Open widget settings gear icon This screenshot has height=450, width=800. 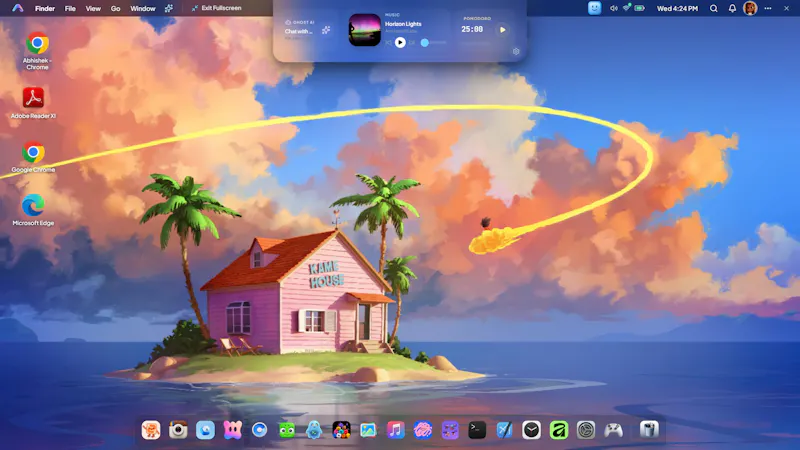click(x=516, y=52)
